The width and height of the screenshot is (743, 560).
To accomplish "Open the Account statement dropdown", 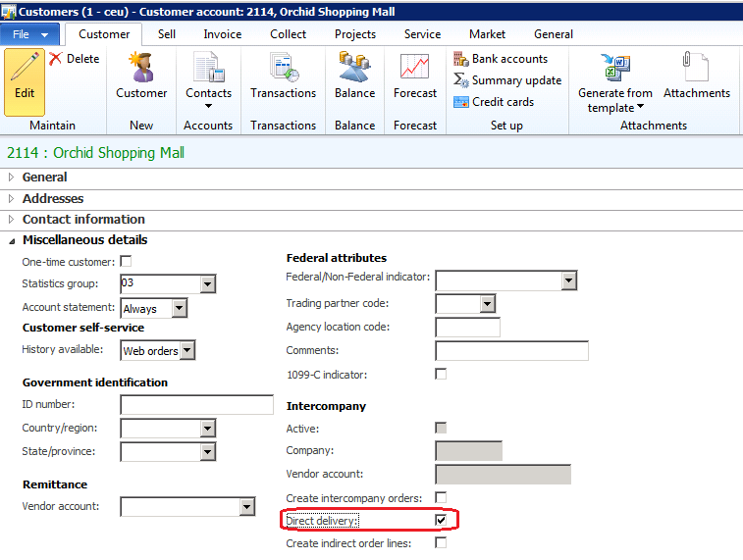I will [x=178, y=309].
